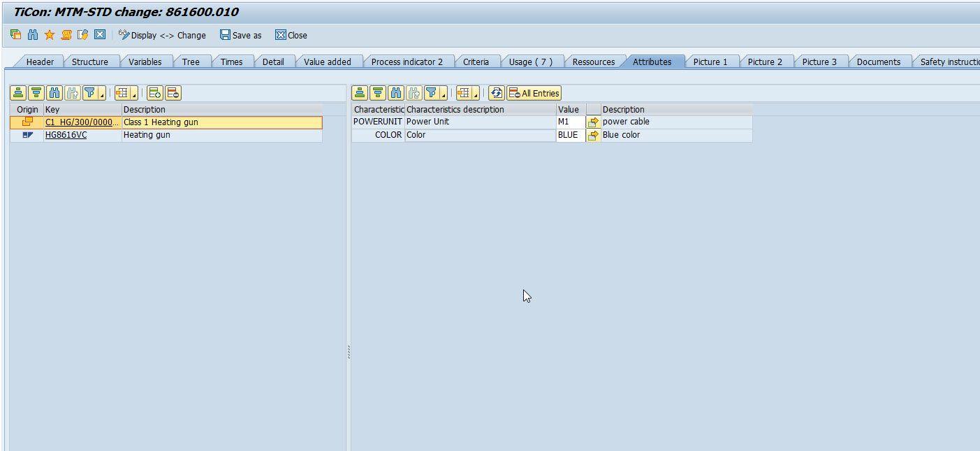Click delete row icon in the left pane toolbar

tap(173, 93)
